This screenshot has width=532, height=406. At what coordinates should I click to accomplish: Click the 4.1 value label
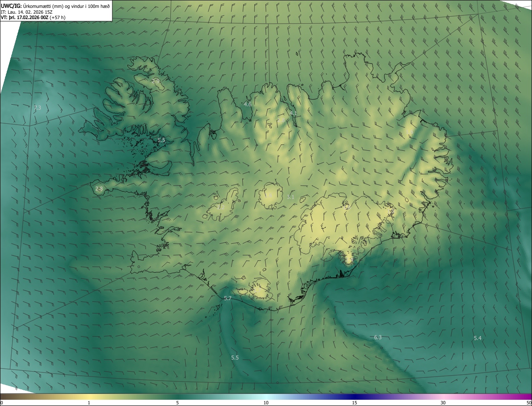[x=293, y=113]
